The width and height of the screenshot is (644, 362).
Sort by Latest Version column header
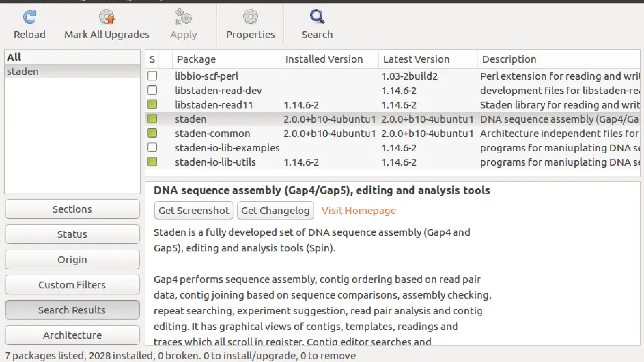[x=428, y=59]
